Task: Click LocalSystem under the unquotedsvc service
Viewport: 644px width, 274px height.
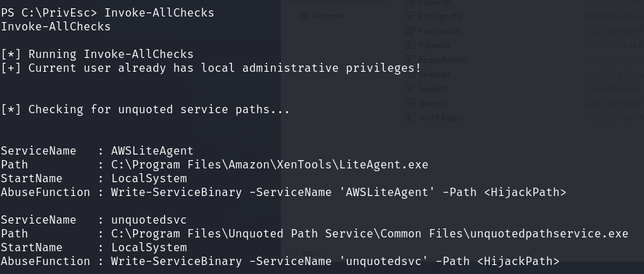Action: coord(148,247)
